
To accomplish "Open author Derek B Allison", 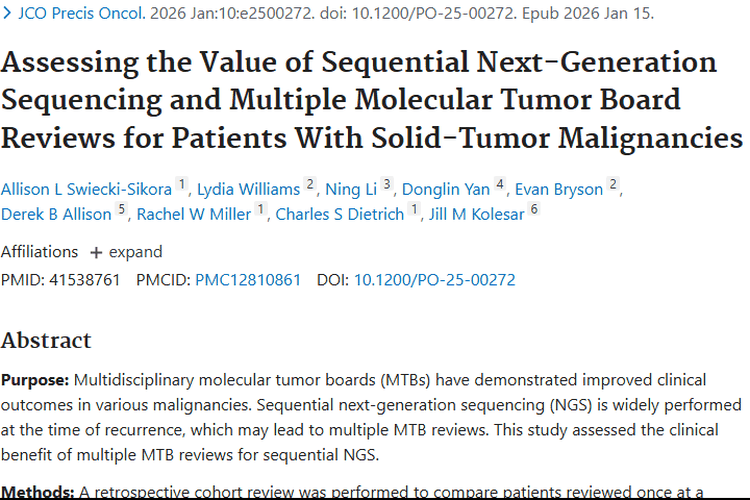I will (57, 214).
